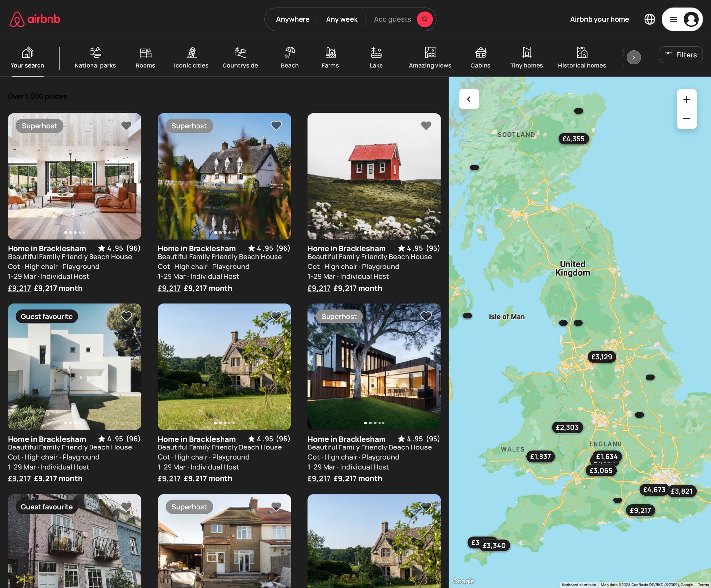
Task: Choose the Amazing views category icon
Action: point(430,52)
